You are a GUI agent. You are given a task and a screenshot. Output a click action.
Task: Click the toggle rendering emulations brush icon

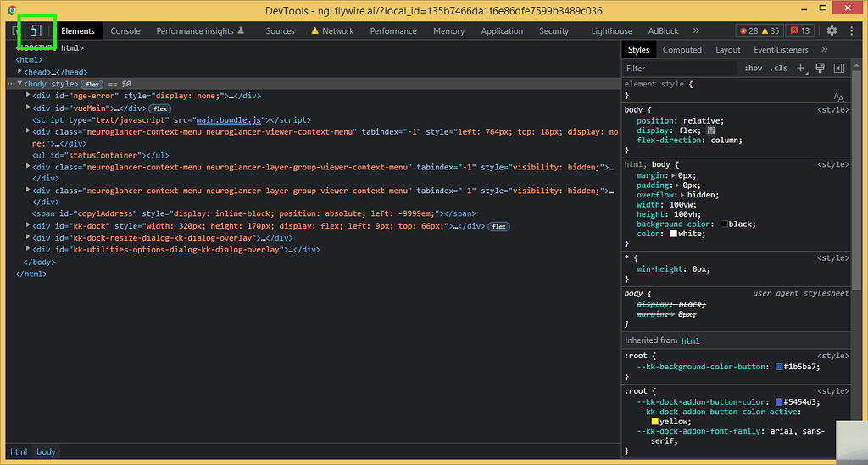click(820, 68)
